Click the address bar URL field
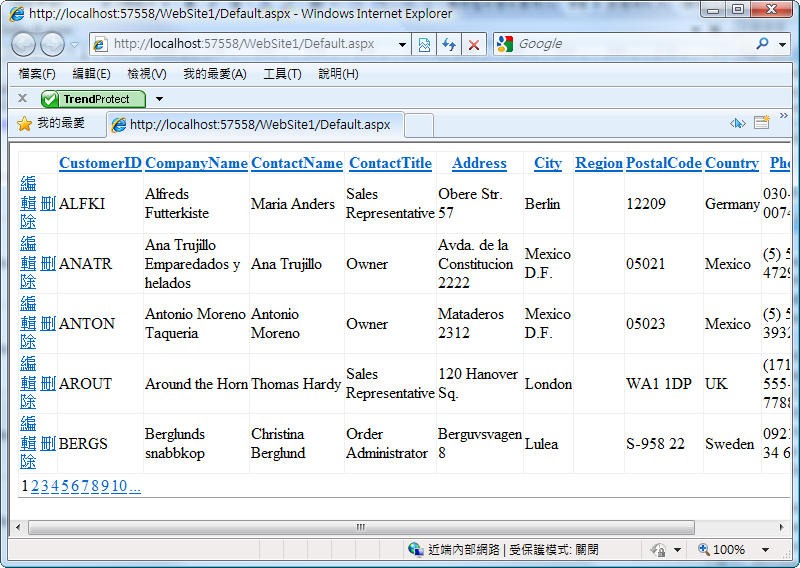This screenshot has height=568, width=800. (244, 44)
